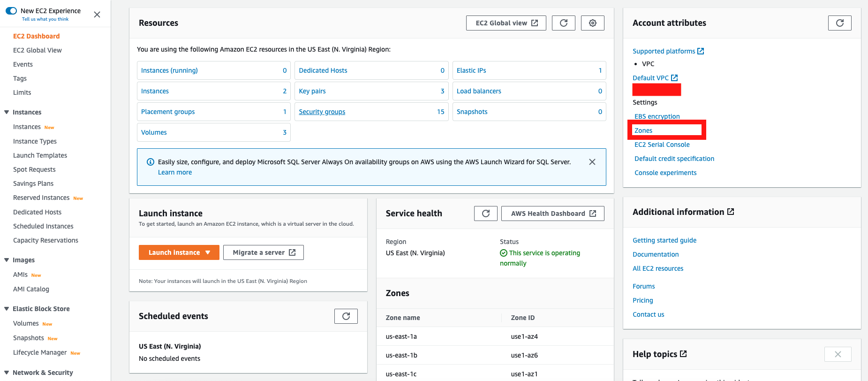
Task: Open Instances (running) resource link
Action: (169, 70)
